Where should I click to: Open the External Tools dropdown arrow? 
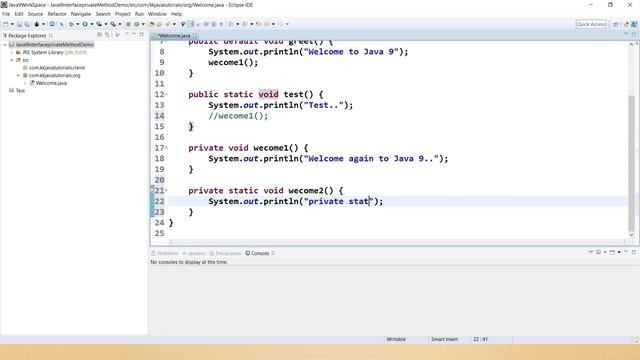[120, 24]
